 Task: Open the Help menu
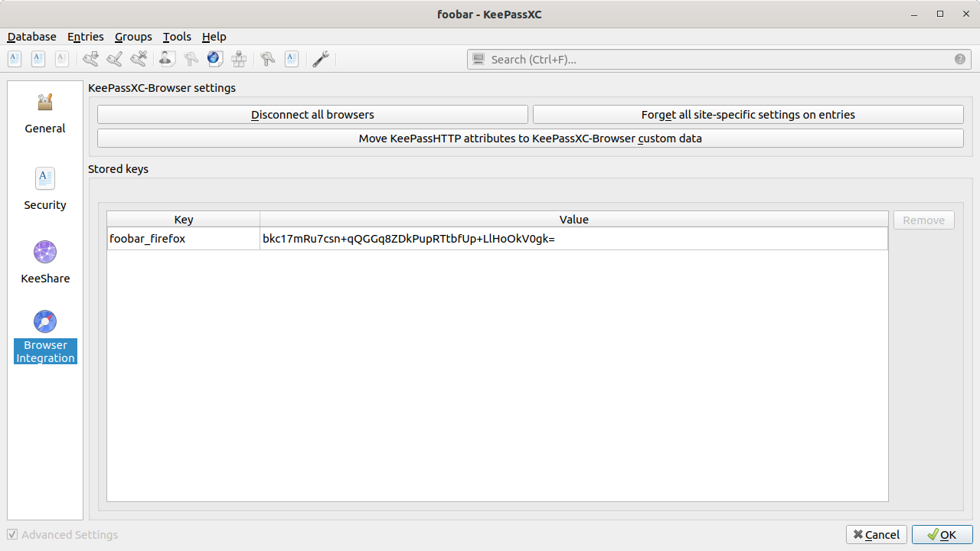[214, 37]
